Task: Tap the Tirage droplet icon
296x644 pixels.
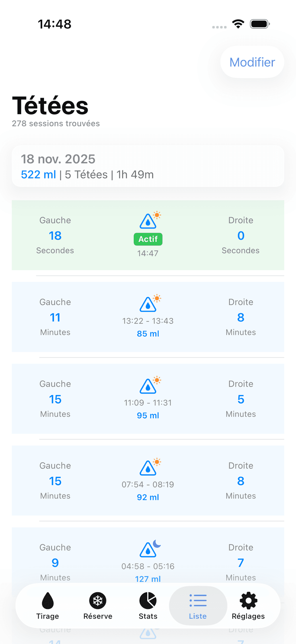Action: (48, 600)
